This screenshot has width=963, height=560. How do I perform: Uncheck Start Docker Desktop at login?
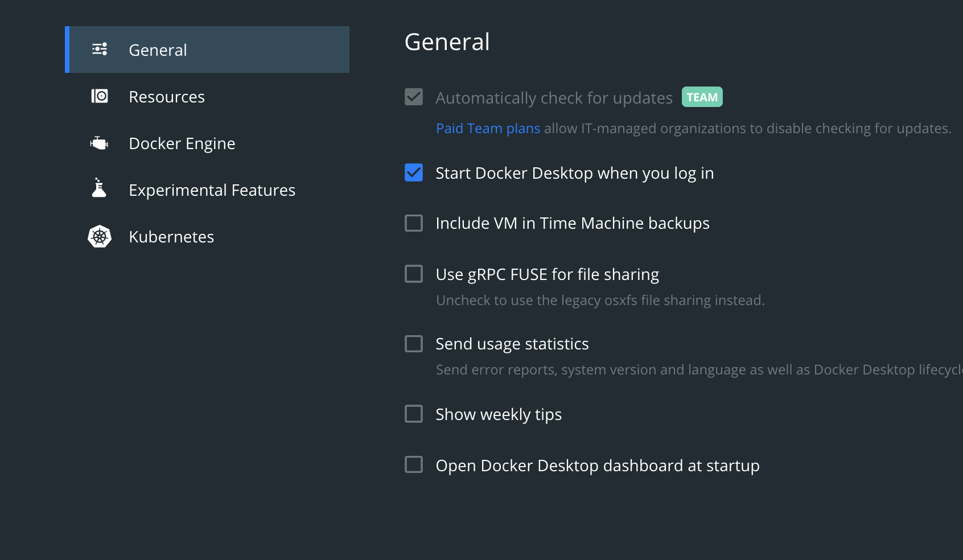(x=414, y=172)
